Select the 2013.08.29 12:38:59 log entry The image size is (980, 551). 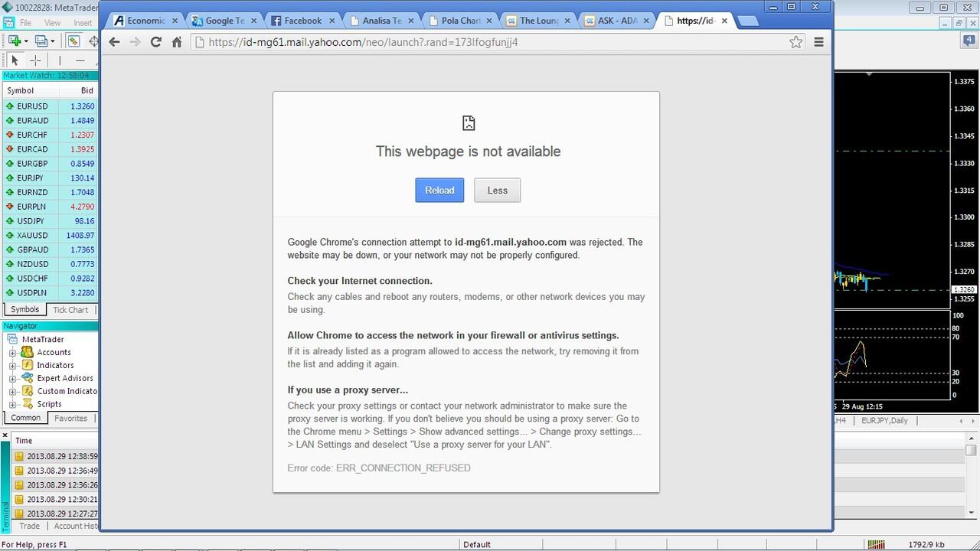56,456
